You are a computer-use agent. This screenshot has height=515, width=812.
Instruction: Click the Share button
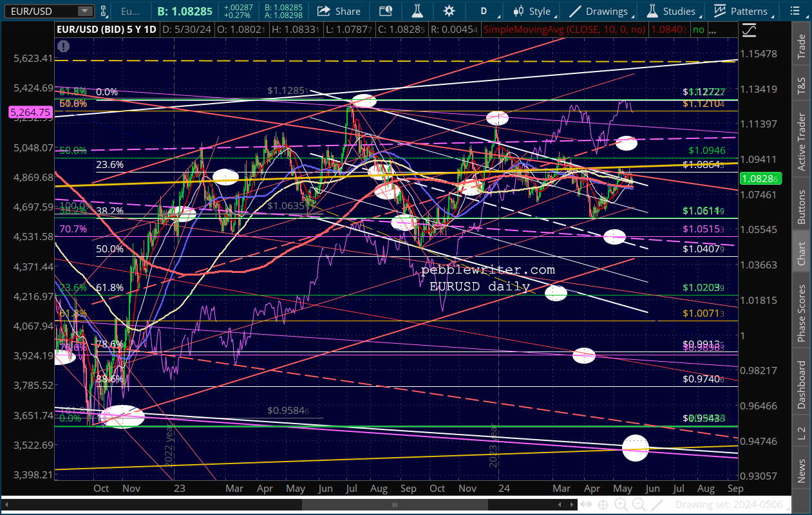(x=339, y=11)
